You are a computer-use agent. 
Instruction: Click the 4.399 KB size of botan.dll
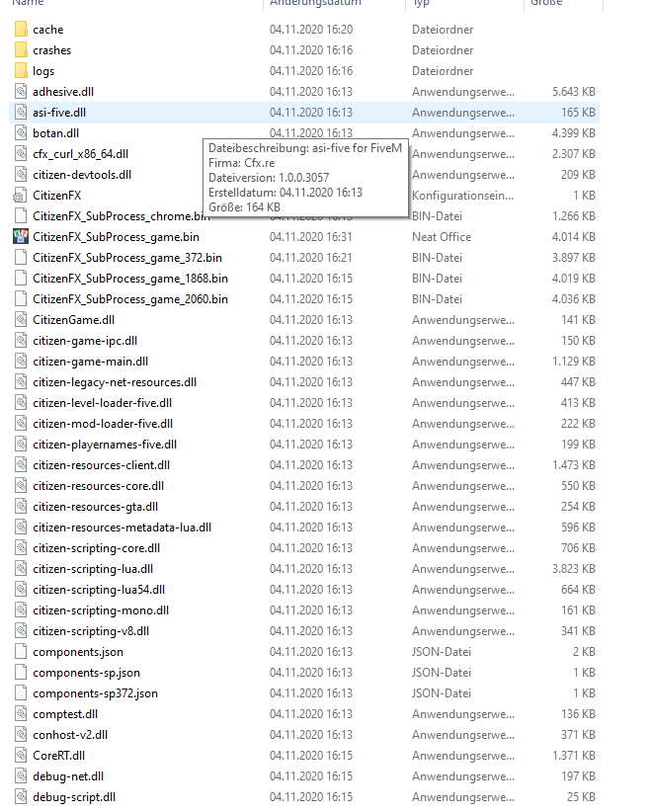pyautogui.click(x=574, y=133)
